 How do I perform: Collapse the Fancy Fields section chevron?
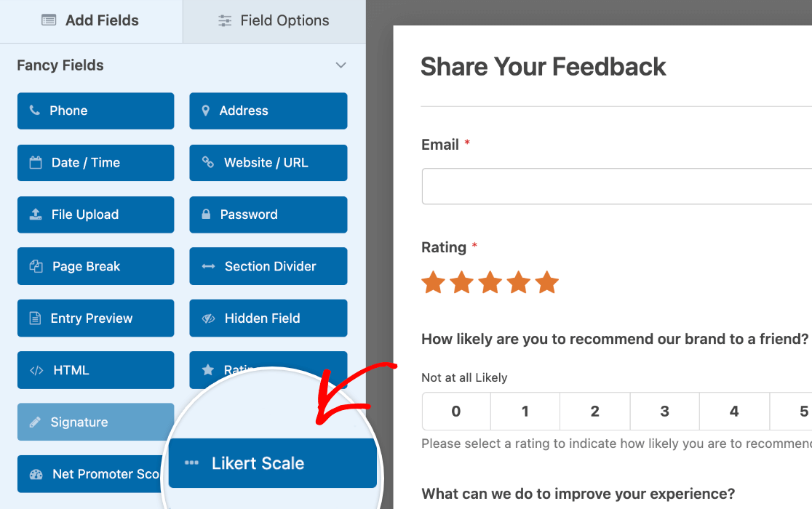[x=341, y=65]
